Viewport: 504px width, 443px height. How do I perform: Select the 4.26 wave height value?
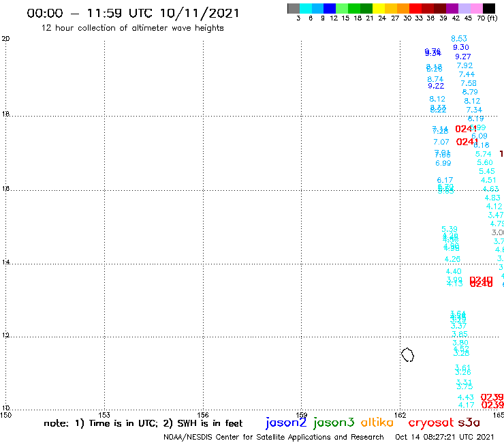coord(452,259)
